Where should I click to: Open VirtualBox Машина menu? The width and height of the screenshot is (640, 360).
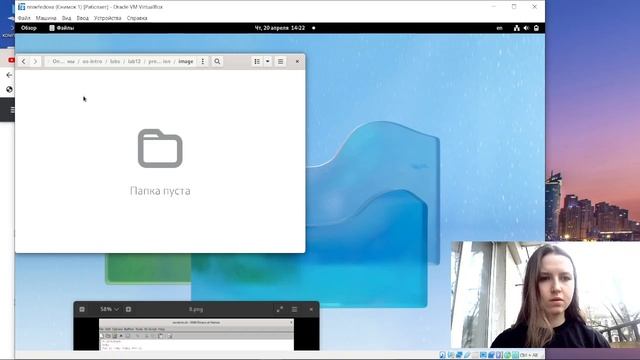pyautogui.click(x=46, y=18)
